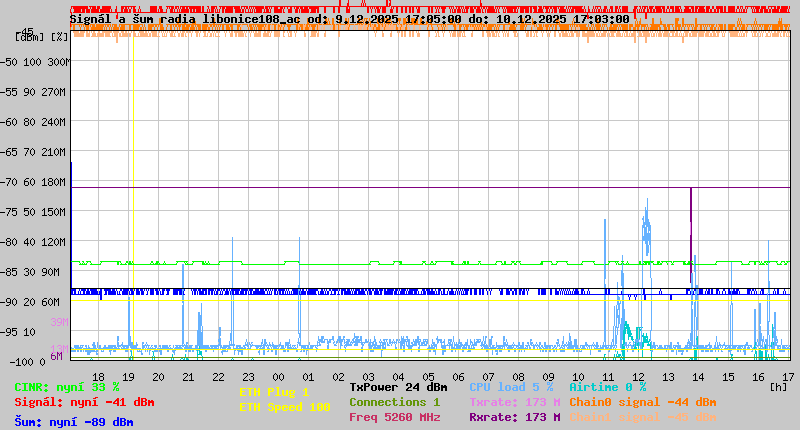Image resolution: width=800 pixels, height=430 pixels.
Task: Select the 'ETH Speed 100' legend label
Action: (x=285, y=407)
